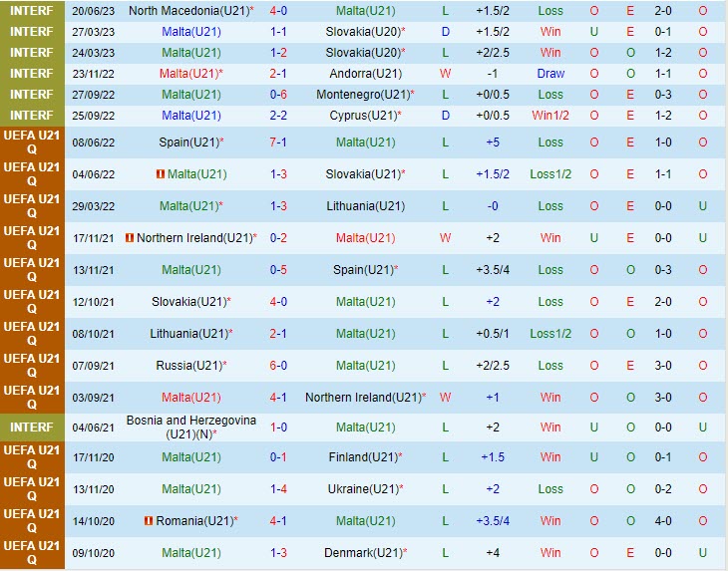Select Ukraine(U21) team link
This screenshot has width=728, height=571.
tap(362, 489)
